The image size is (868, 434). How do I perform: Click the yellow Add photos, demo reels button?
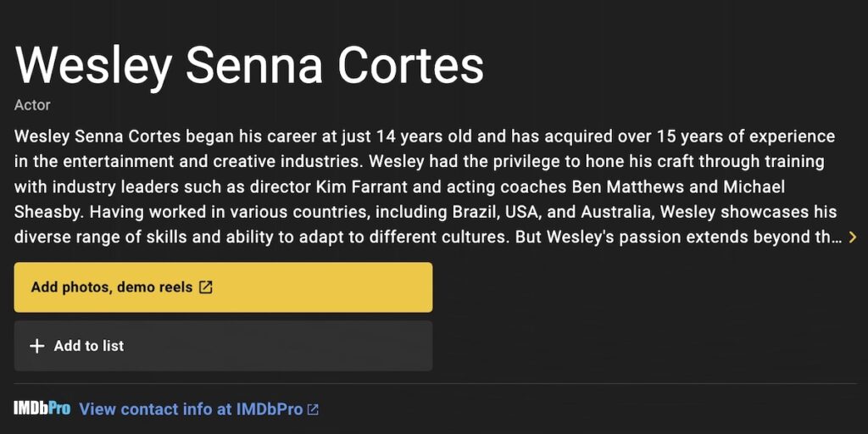[x=223, y=287]
